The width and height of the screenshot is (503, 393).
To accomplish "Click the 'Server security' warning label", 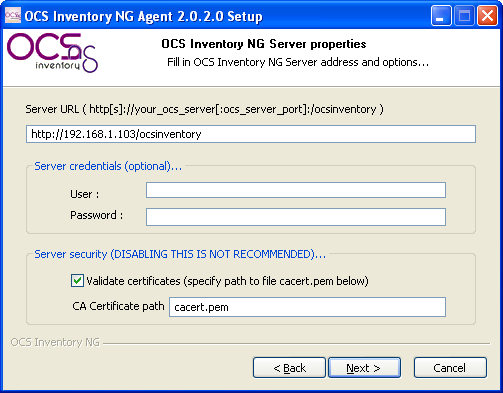I will [180, 254].
